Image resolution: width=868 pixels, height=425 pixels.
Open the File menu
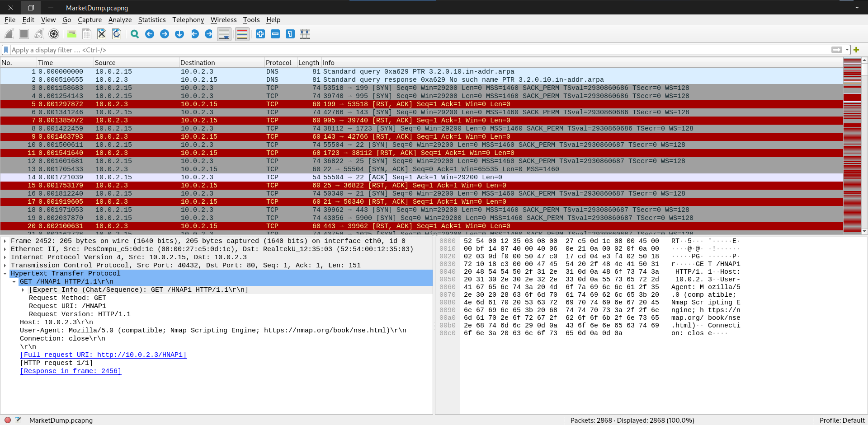click(x=10, y=20)
